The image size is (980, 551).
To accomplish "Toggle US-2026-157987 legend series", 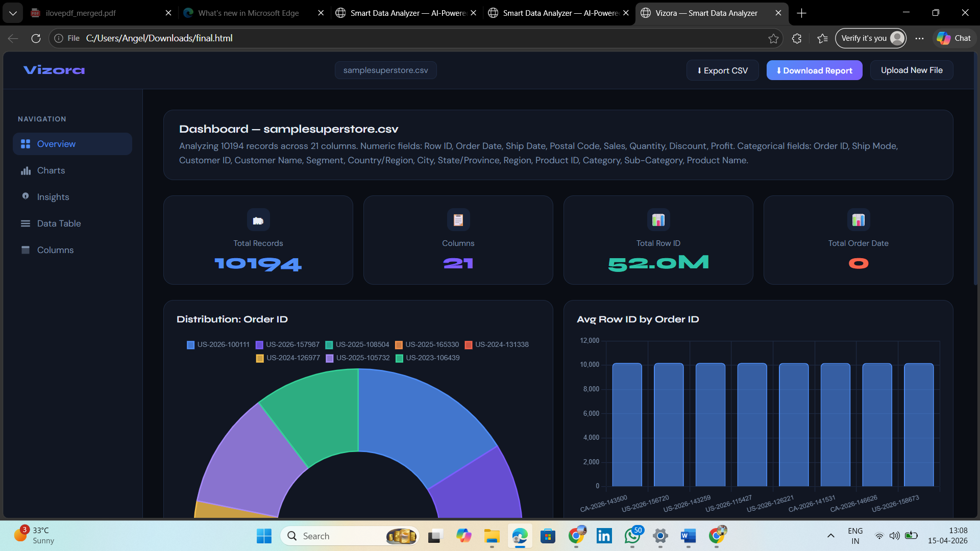I will coord(287,345).
